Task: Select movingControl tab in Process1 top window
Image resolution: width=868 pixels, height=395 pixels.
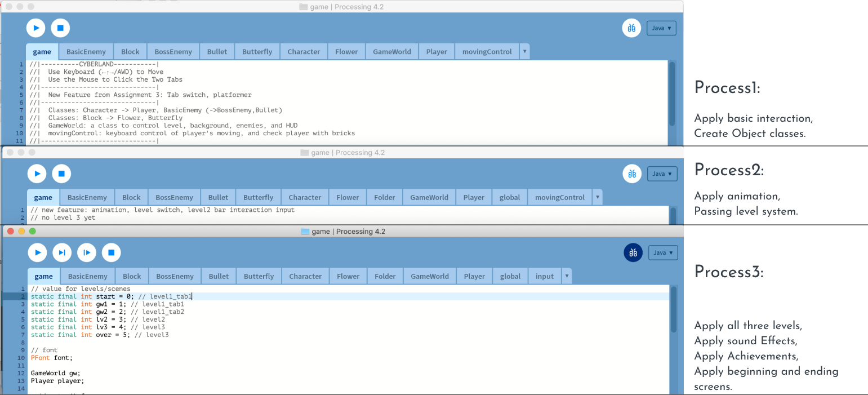Action: tap(487, 51)
